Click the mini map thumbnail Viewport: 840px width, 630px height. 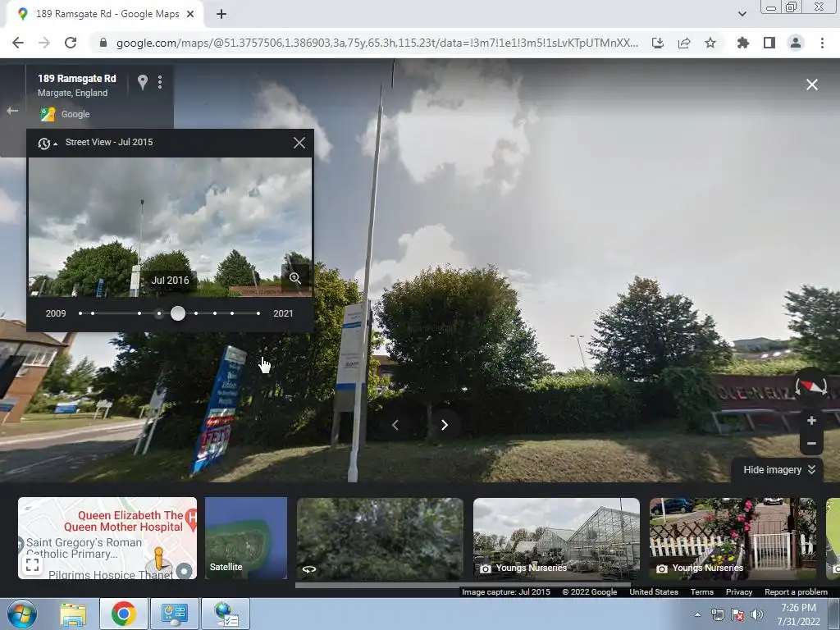[107, 538]
